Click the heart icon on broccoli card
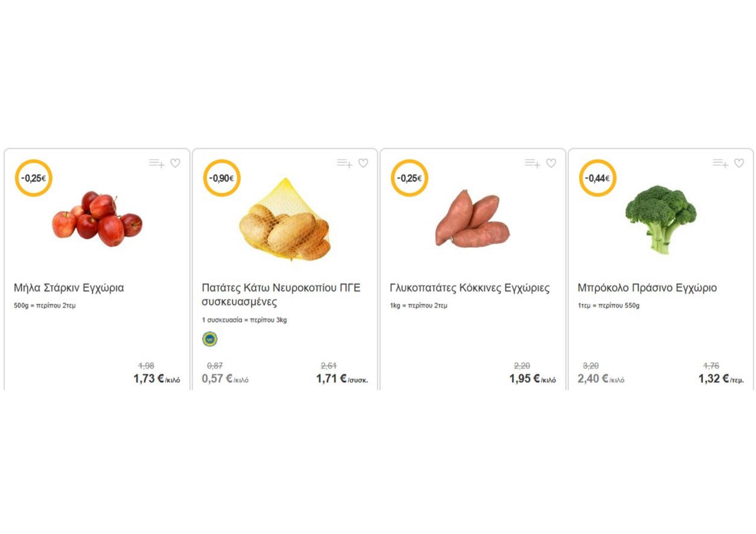756x534 pixels. [x=739, y=163]
